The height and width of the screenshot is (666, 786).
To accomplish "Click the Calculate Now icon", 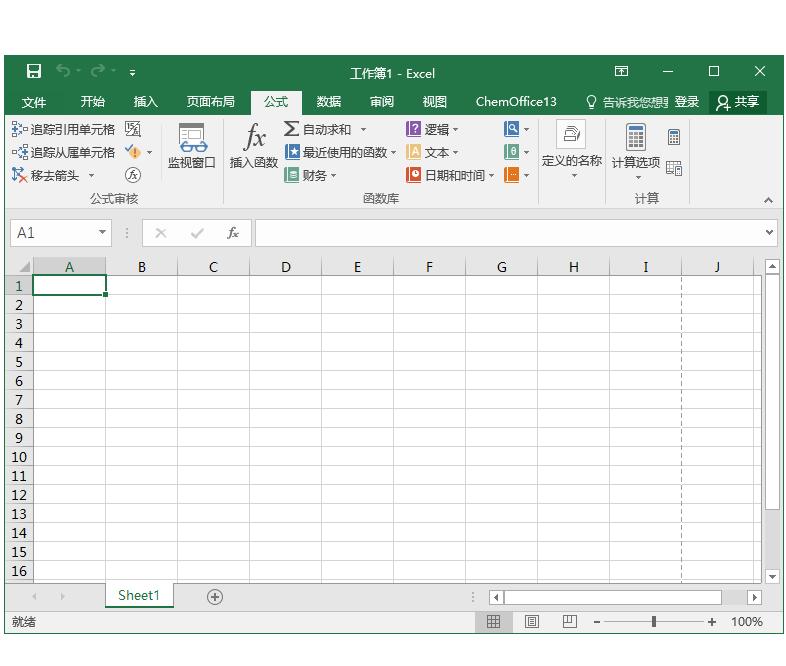I will click(x=674, y=137).
